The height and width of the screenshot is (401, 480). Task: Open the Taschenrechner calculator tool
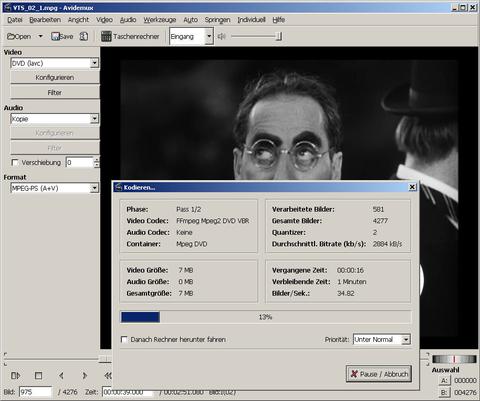point(130,36)
